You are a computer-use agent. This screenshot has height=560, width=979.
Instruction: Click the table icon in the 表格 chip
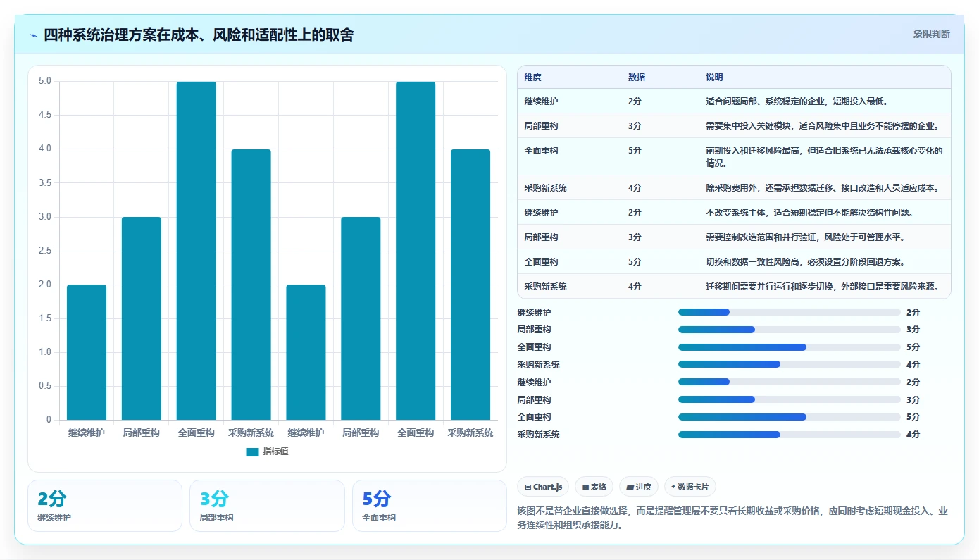coord(585,487)
